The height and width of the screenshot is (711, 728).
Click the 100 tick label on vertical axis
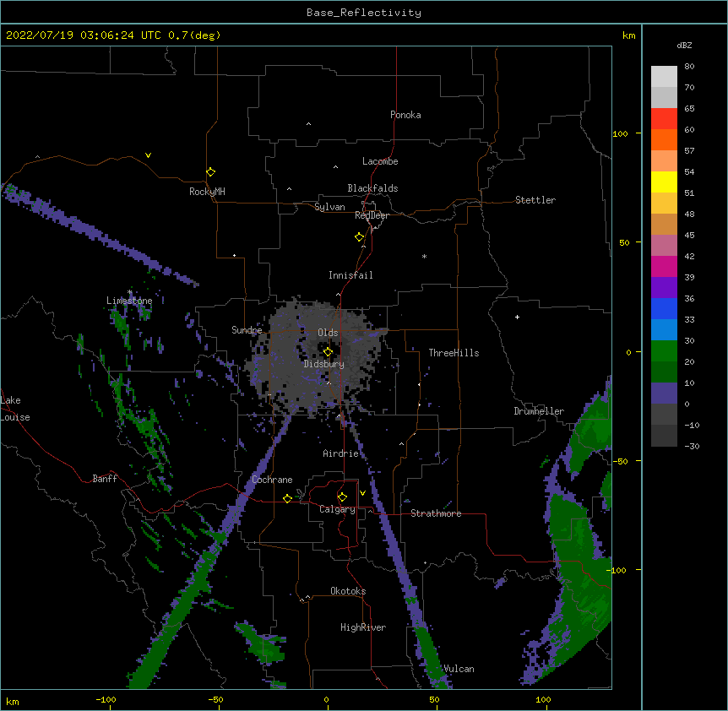[x=620, y=133]
